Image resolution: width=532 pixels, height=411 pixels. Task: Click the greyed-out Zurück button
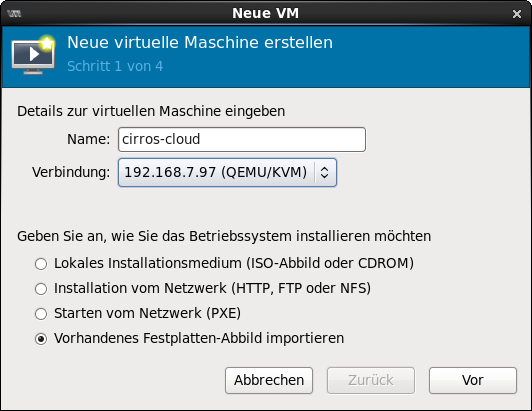pos(371,380)
